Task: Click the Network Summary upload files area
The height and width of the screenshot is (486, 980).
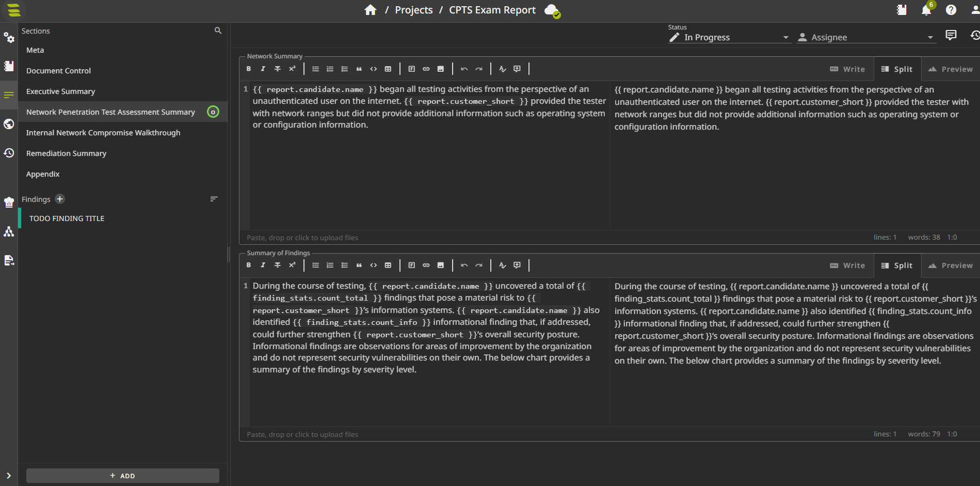Action: [302, 238]
